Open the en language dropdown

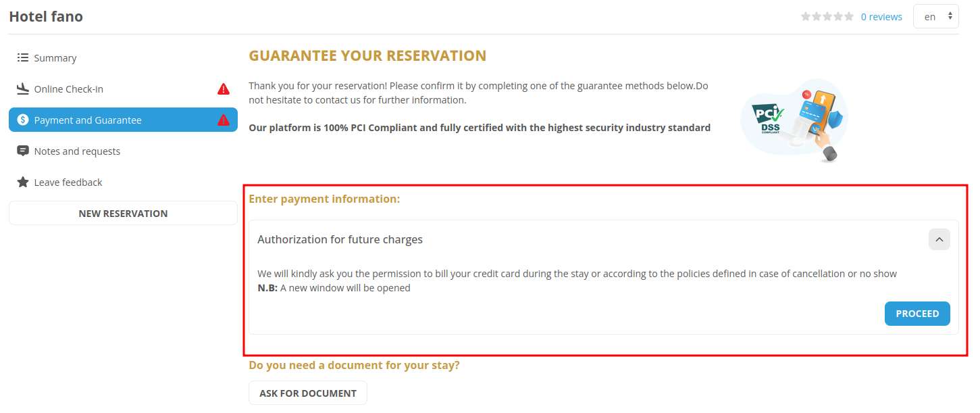tap(936, 17)
